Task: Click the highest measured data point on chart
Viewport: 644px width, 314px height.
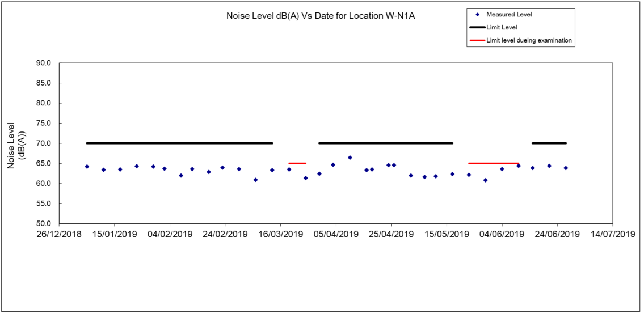Action: [x=350, y=158]
